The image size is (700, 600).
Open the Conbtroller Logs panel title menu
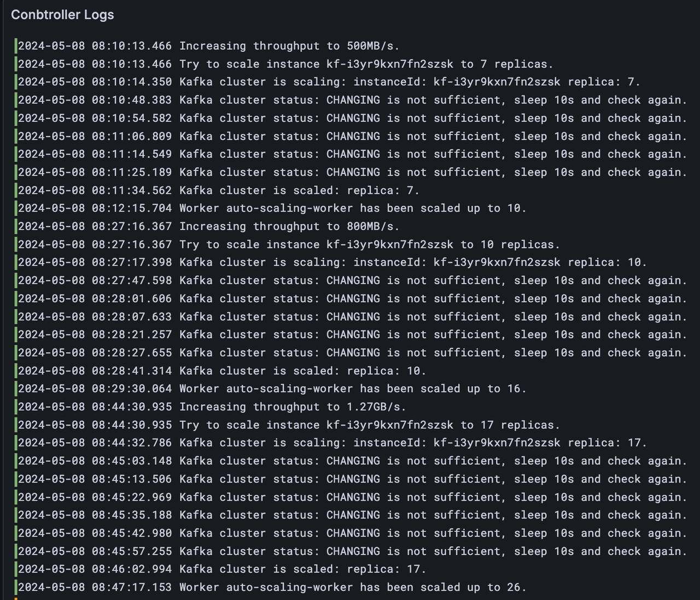[x=62, y=15]
